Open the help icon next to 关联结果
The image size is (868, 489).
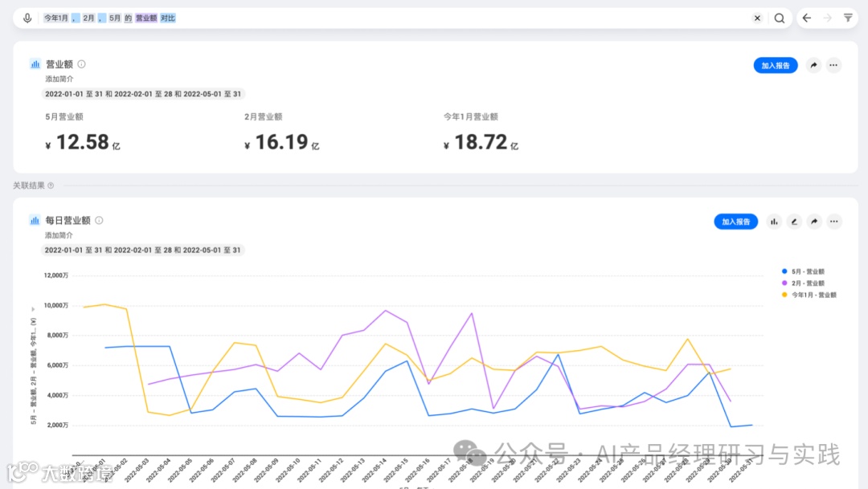click(x=51, y=185)
